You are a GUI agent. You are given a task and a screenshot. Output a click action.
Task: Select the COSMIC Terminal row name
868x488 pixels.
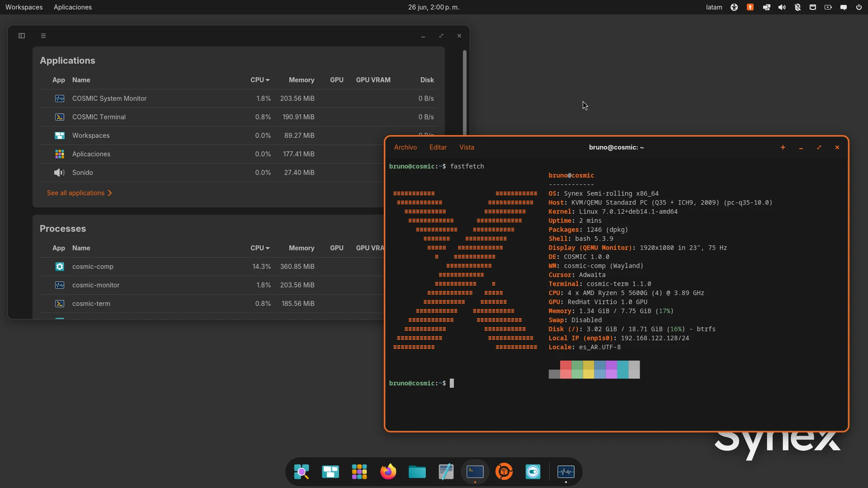[99, 117]
